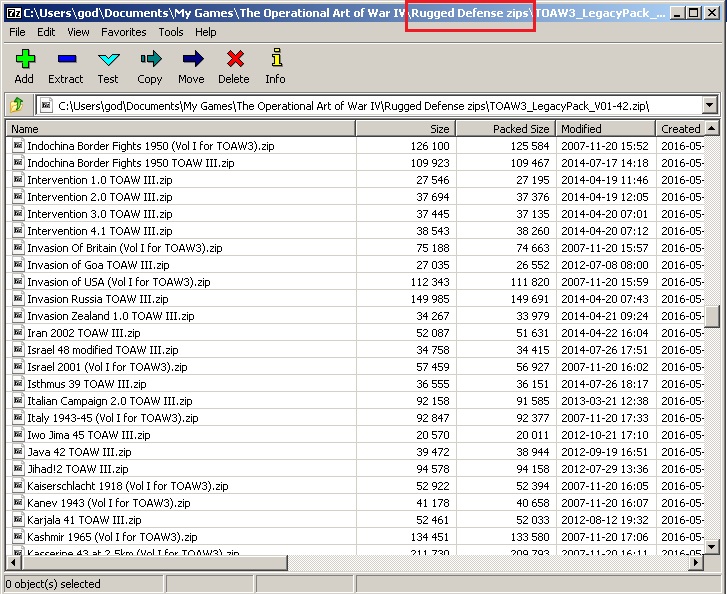Viewport: 727px width, 594px height.
Task: Click file icon of Iwo Jima 45 TOAW III.zip
Action: [18, 434]
